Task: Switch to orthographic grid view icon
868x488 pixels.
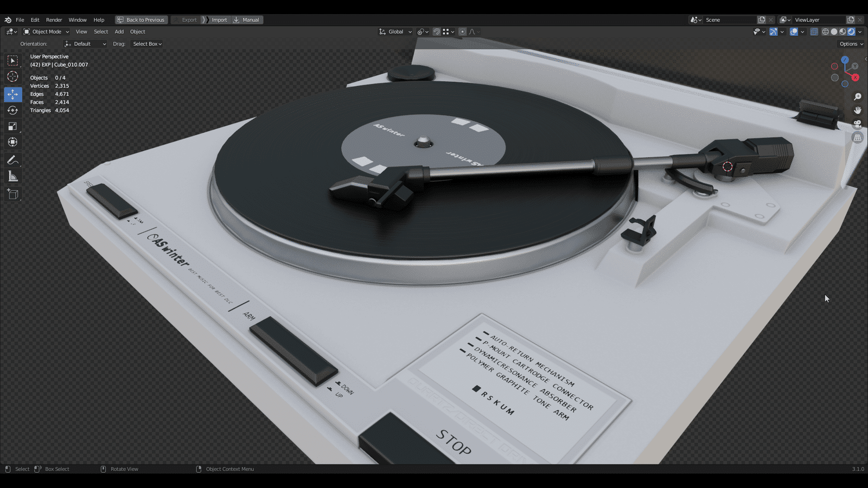Action: pyautogui.click(x=858, y=138)
